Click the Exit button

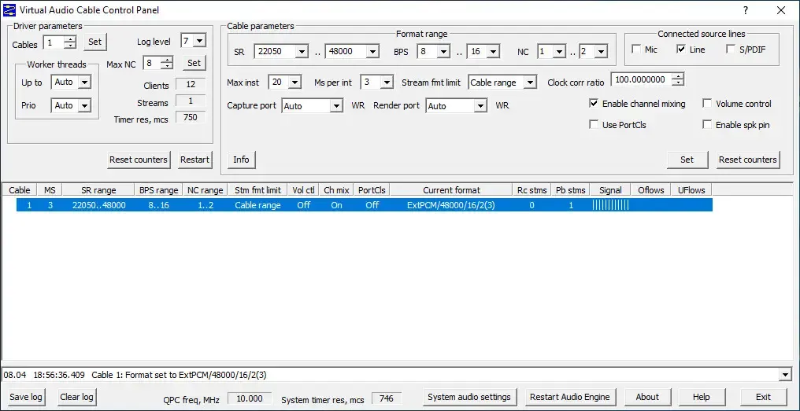pyautogui.click(x=763, y=397)
